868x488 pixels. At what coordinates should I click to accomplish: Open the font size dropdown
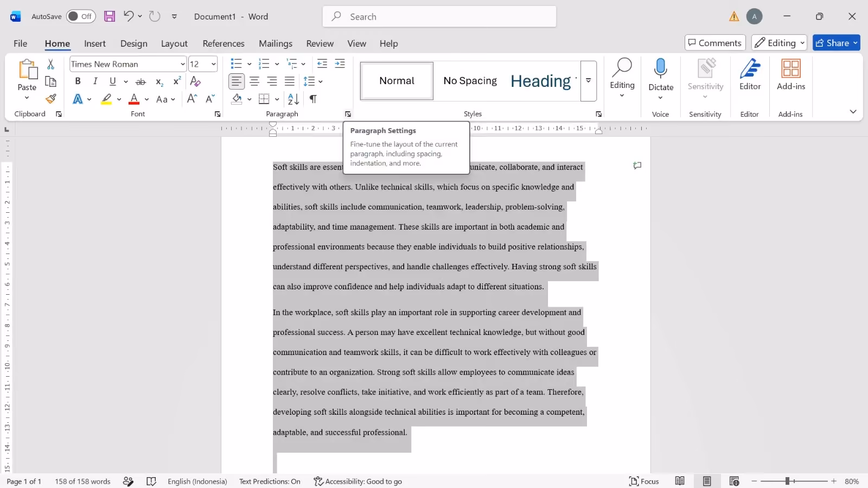click(214, 64)
